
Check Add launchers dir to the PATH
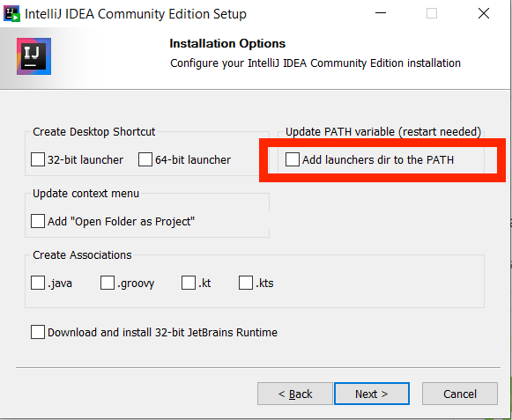click(293, 159)
